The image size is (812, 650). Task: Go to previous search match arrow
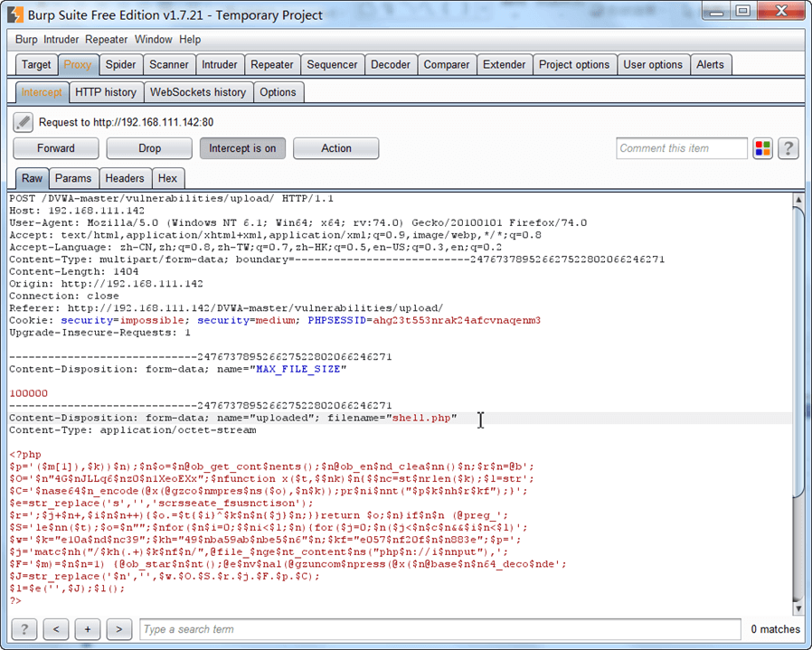pyautogui.click(x=56, y=629)
